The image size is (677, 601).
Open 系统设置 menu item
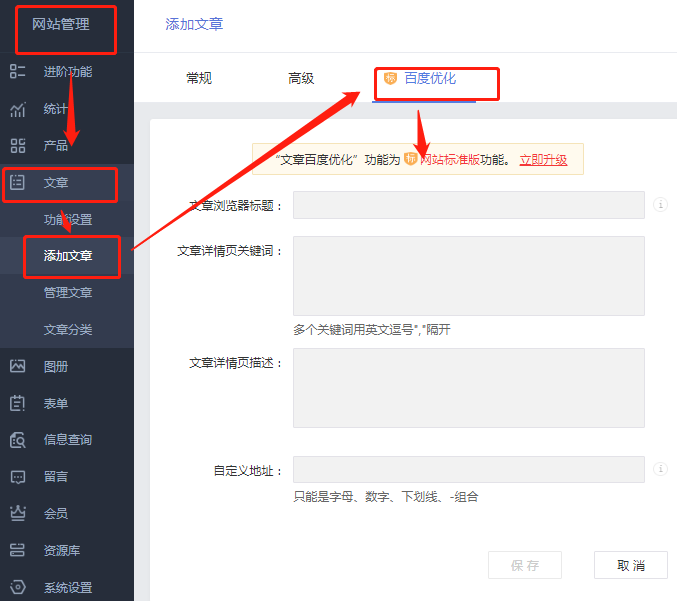pyautogui.click(x=67, y=587)
